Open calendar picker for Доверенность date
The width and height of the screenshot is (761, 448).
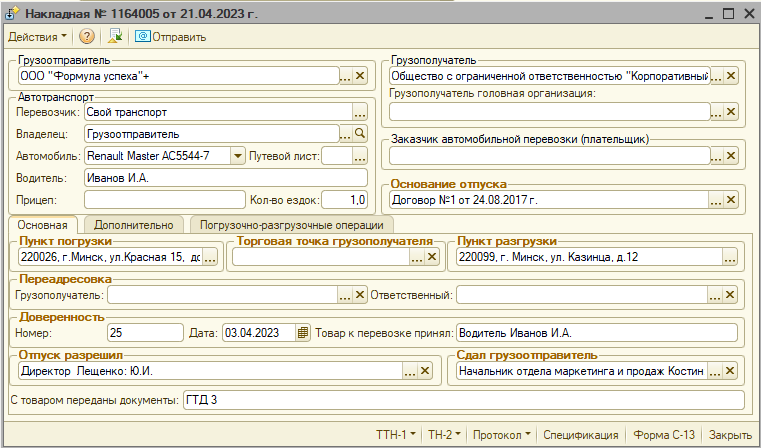[303, 332]
